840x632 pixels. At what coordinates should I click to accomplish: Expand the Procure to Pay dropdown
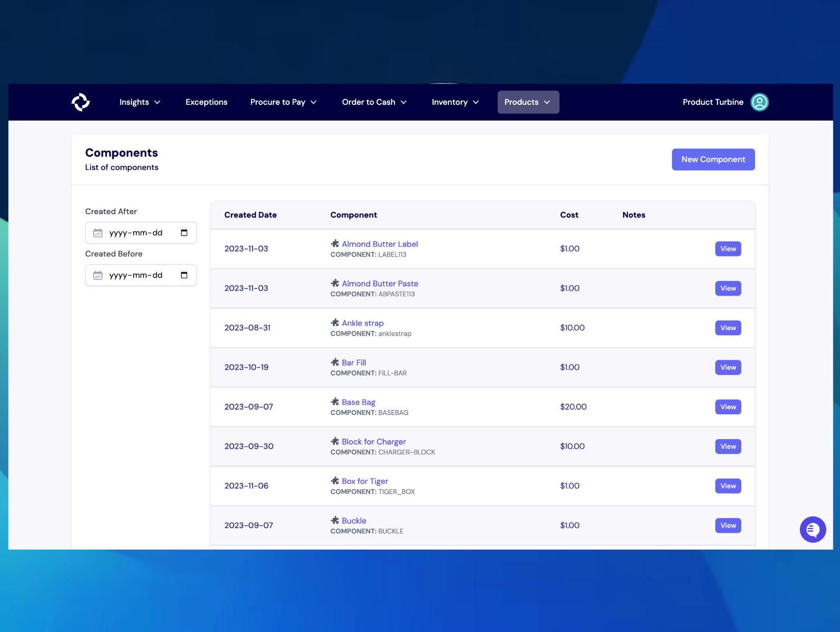[283, 102]
